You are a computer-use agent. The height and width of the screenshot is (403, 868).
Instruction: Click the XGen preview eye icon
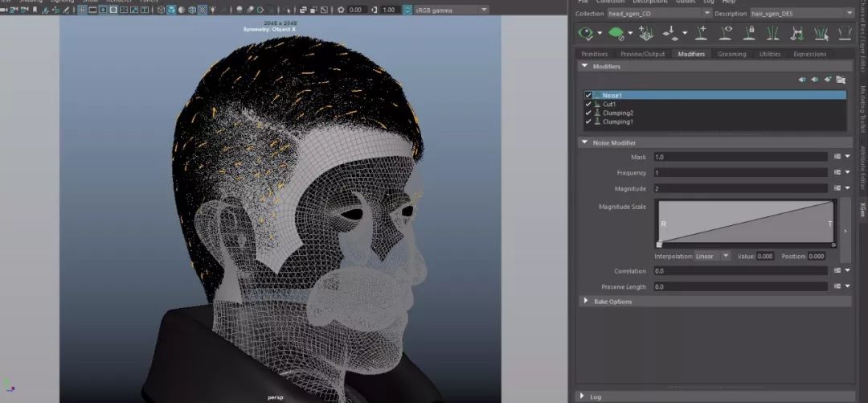tap(585, 33)
